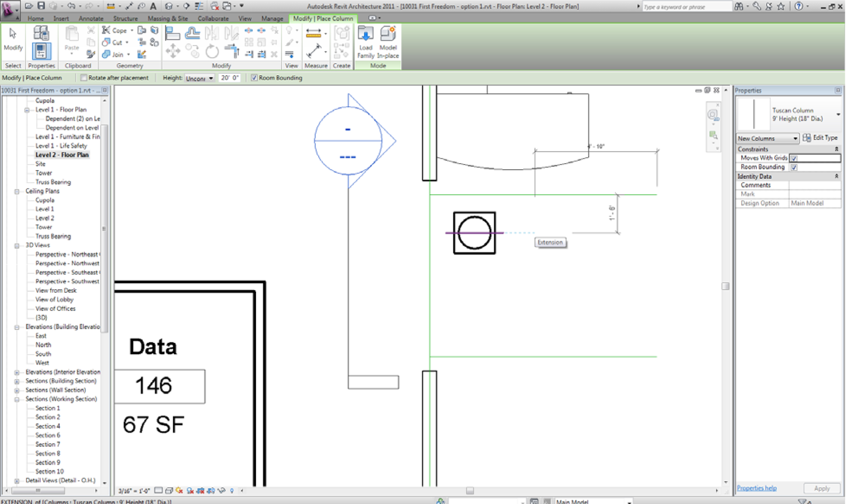Click the 20' 0" height input field
The image size is (846, 504).
click(230, 78)
